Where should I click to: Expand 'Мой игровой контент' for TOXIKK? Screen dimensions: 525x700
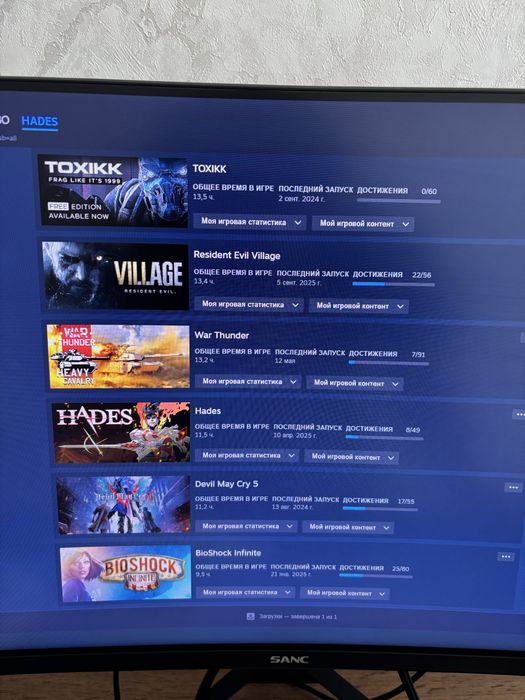coord(363,224)
